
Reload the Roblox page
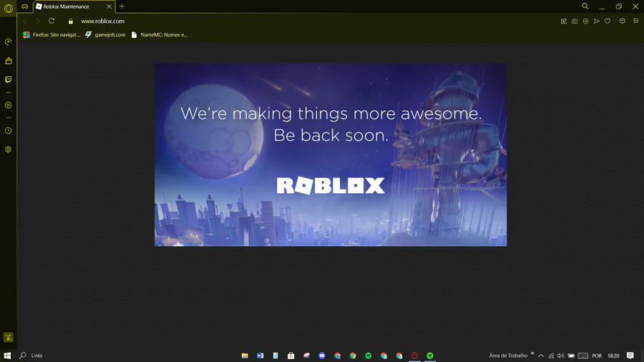click(52, 21)
